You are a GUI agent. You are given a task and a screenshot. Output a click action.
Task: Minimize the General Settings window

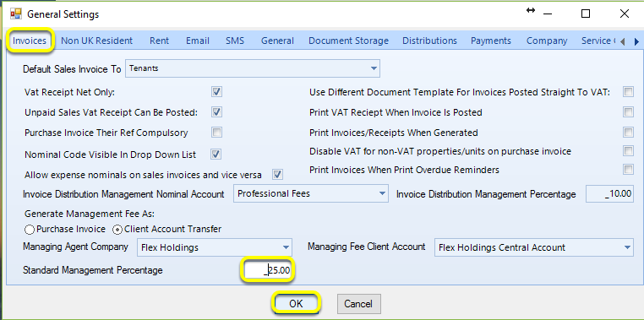click(x=547, y=14)
